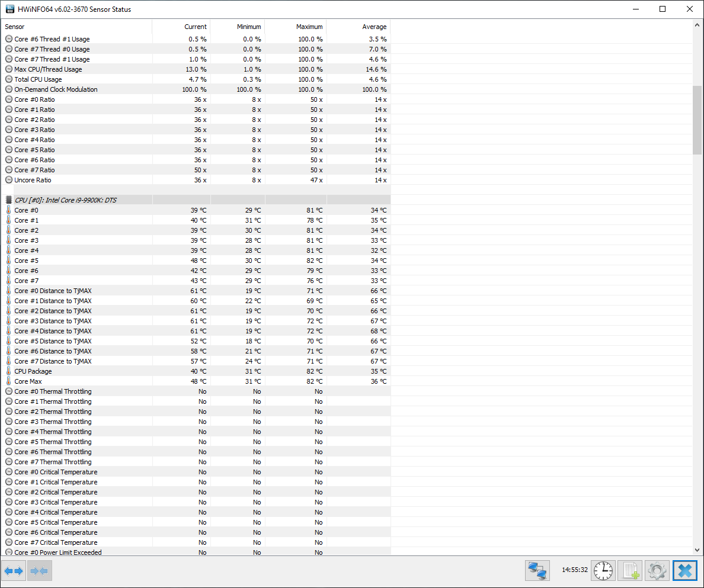Close sensor status with blue X button
This screenshot has width=704, height=588.
(684, 570)
